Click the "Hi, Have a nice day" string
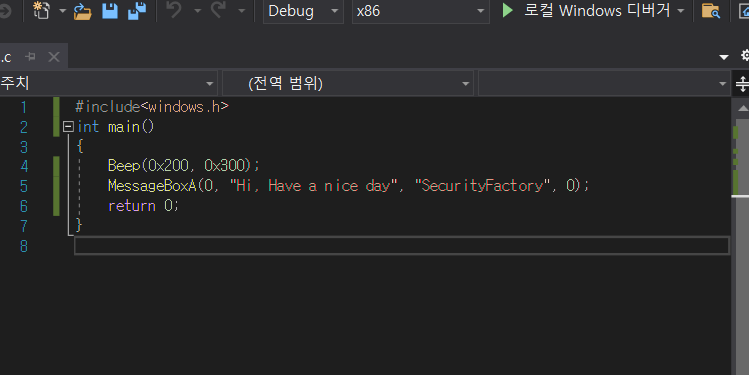This screenshot has width=749, height=375. (313, 185)
